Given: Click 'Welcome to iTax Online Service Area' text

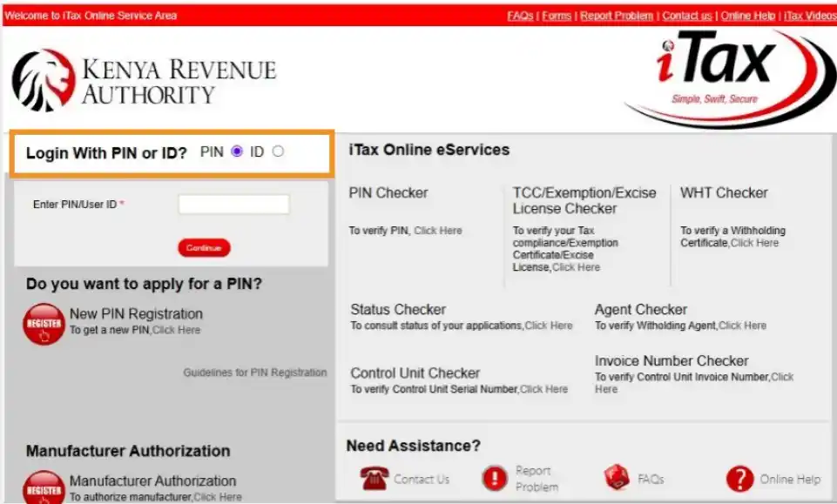Looking at the screenshot, I should pos(91,16).
